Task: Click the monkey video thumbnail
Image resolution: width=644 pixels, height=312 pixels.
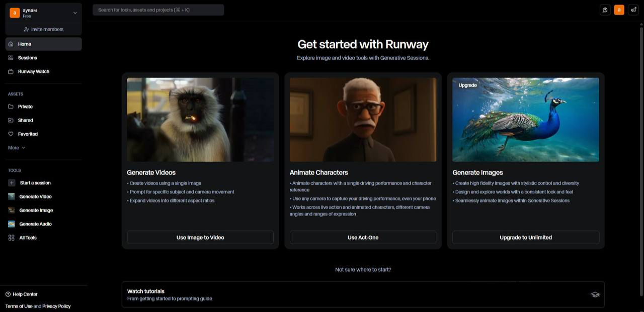Action: (200, 120)
